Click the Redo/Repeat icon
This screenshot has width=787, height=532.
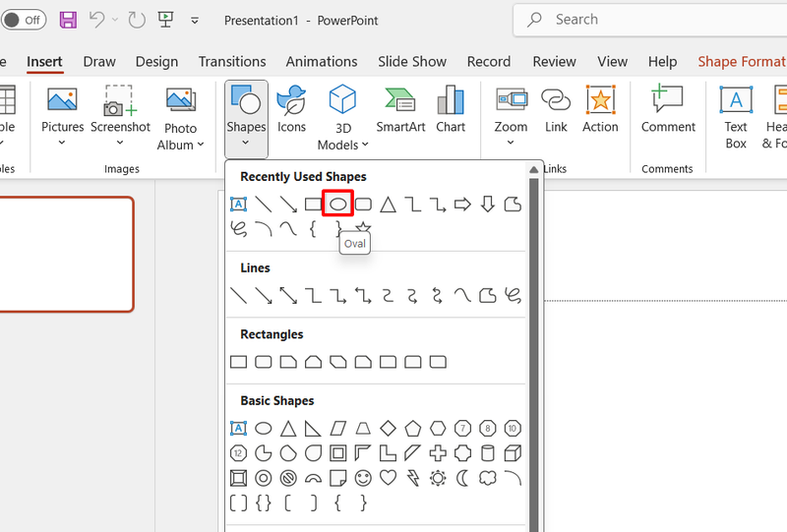pos(137,20)
